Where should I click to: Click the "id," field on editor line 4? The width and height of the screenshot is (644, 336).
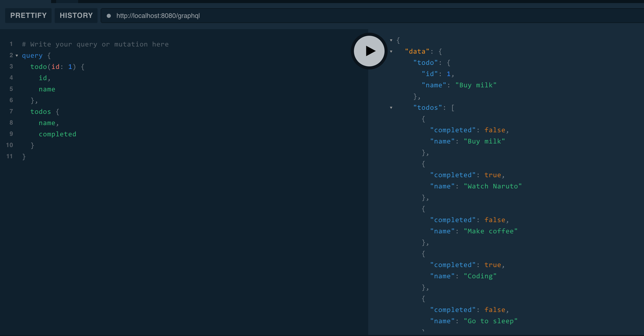click(44, 78)
